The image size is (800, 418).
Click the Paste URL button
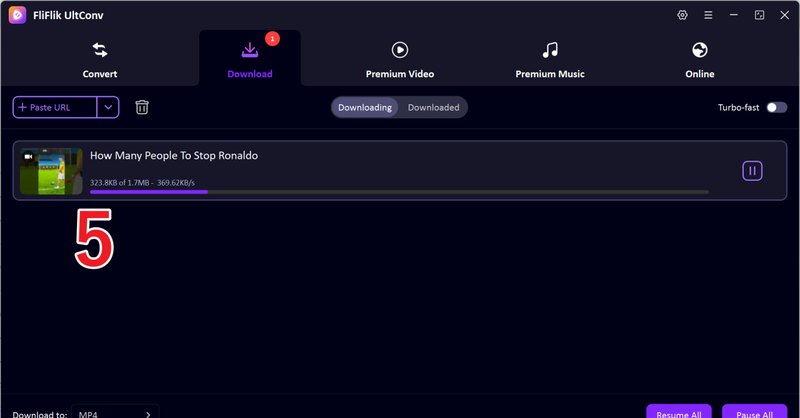point(55,107)
